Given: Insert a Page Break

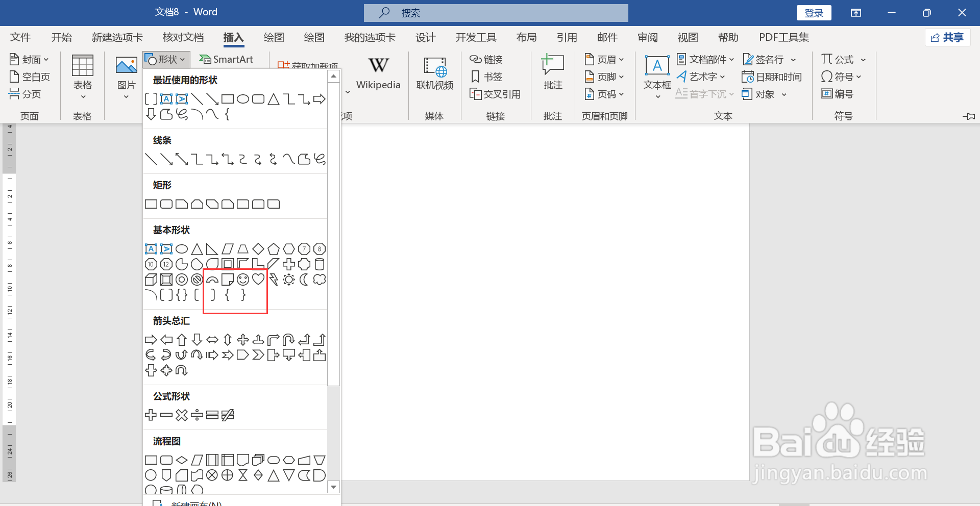Looking at the screenshot, I should [25, 94].
